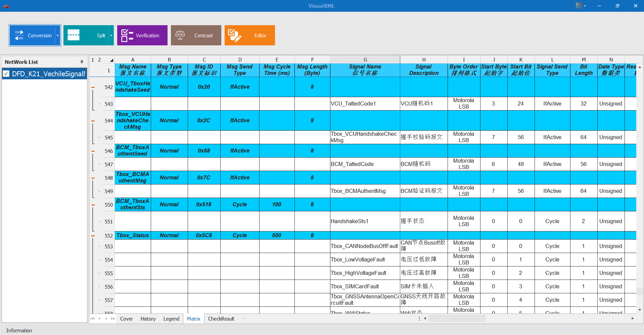Viewport: 644px width, 335px height.
Task: Click the Split dashed-line icon
Action: pyautogui.click(x=74, y=35)
